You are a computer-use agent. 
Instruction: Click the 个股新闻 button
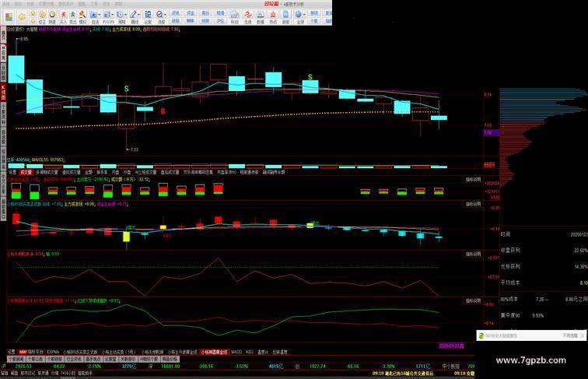[x=16, y=359]
